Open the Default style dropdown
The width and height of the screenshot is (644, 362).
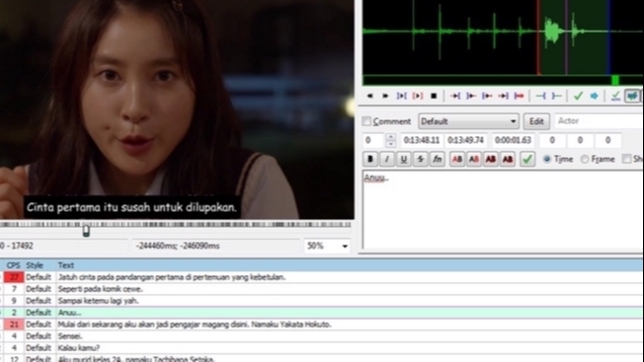pyautogui.click(x=468, y=121)
